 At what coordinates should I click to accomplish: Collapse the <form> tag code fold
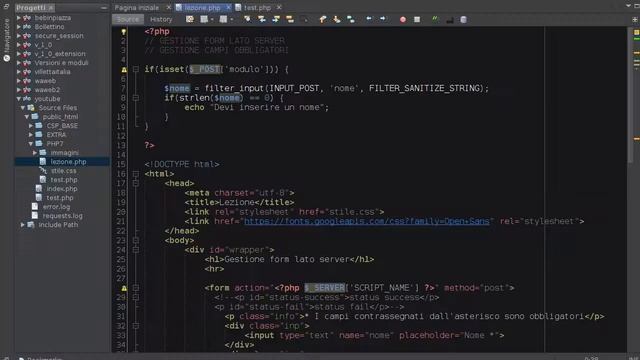pos(136,288)
